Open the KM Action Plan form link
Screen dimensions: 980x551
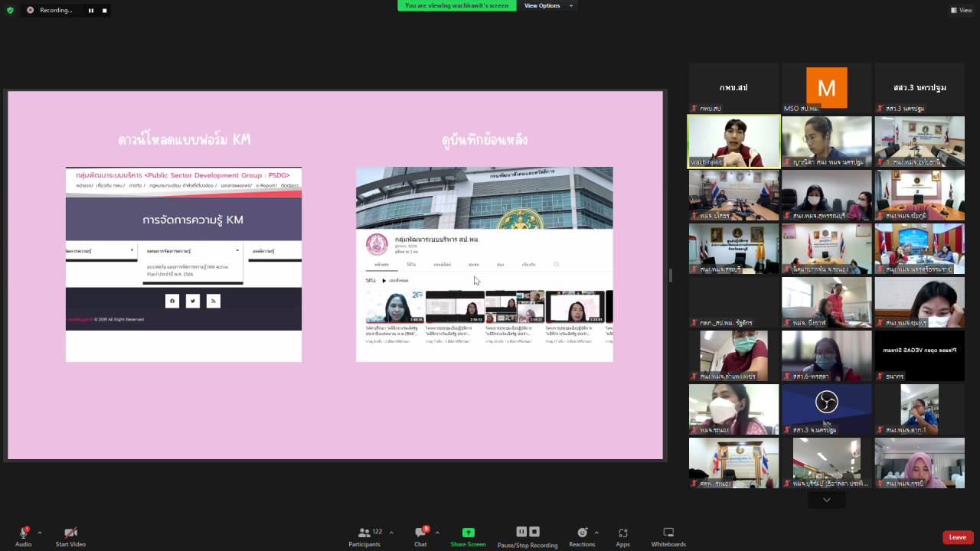point(188,270)
